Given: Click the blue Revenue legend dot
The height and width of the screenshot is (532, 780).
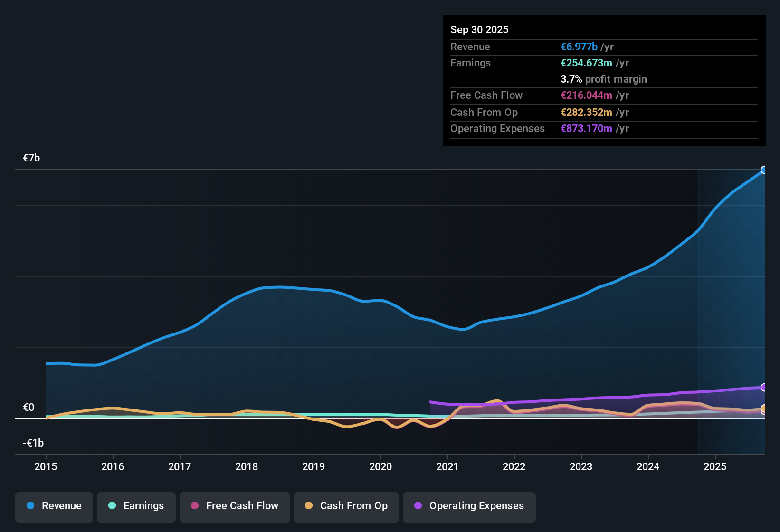Looking at the screenshot, I should [x=30, y=506].
